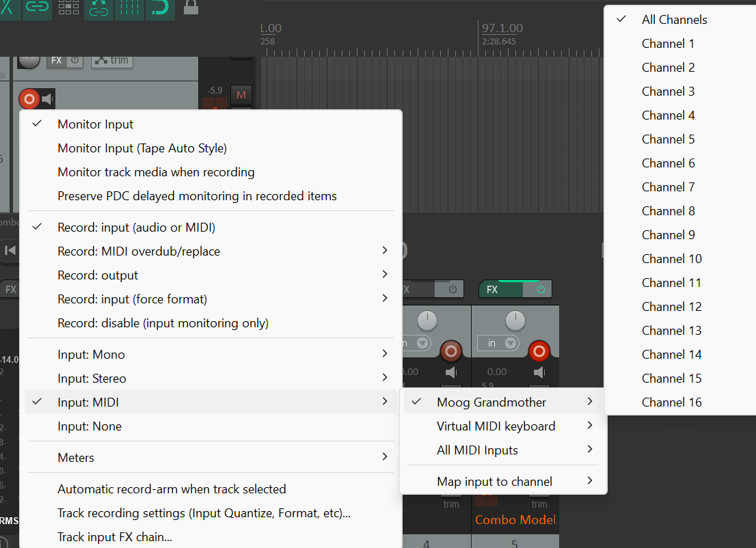Expand Input: MIDI submenu
Image resolution: width=756 pixels, height=548 pixels.
click(x=211, y=402)
